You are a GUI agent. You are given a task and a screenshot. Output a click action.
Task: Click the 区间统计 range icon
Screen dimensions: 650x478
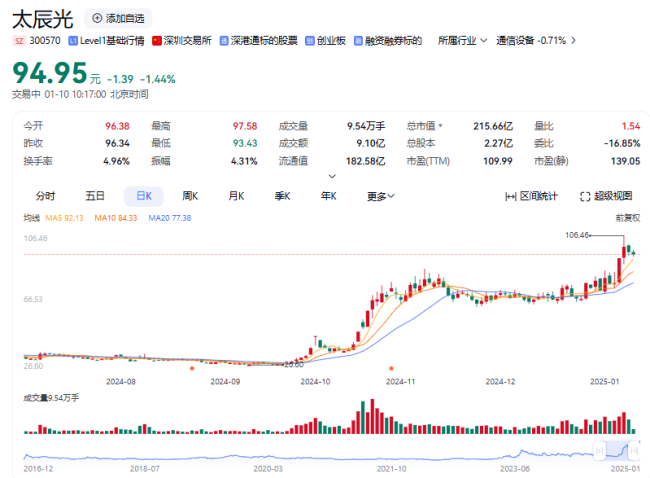pyautogui.click(x=510, y=197)
